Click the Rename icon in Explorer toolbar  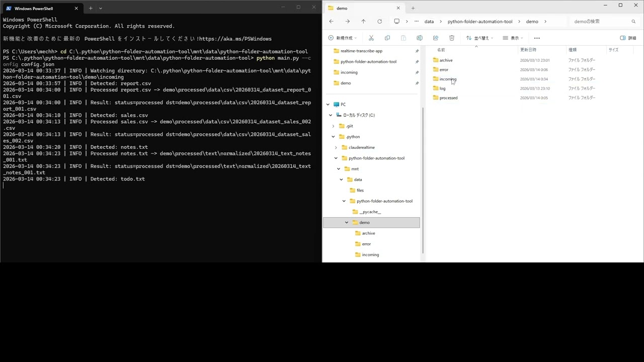tap(419, 38)
